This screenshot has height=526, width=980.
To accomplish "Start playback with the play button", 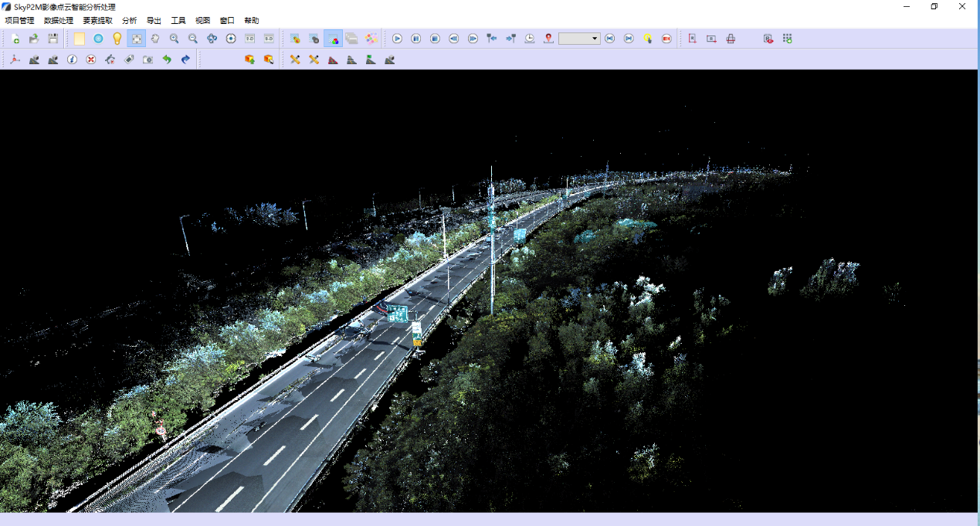I will pyautogui.click(x=397, y=39).
